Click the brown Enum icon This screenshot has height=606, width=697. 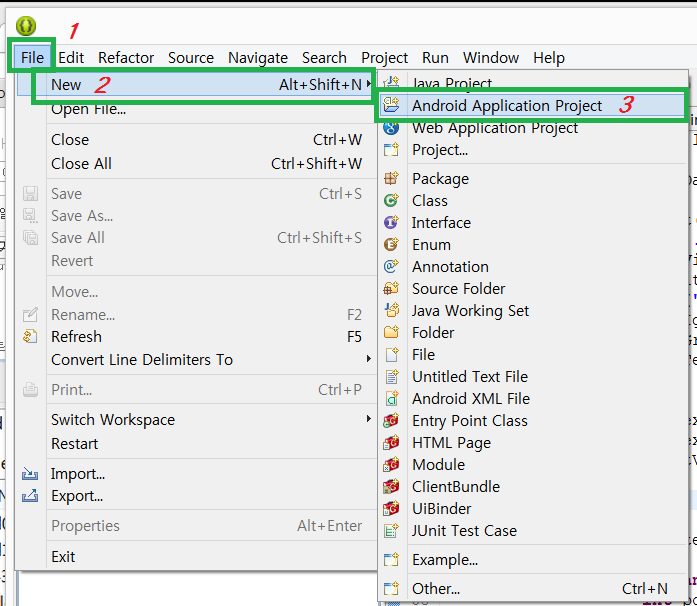point(391,245)
